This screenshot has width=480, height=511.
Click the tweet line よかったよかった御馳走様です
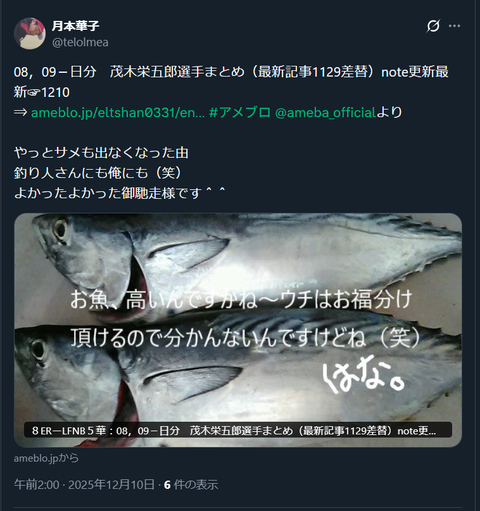point(120,193)
